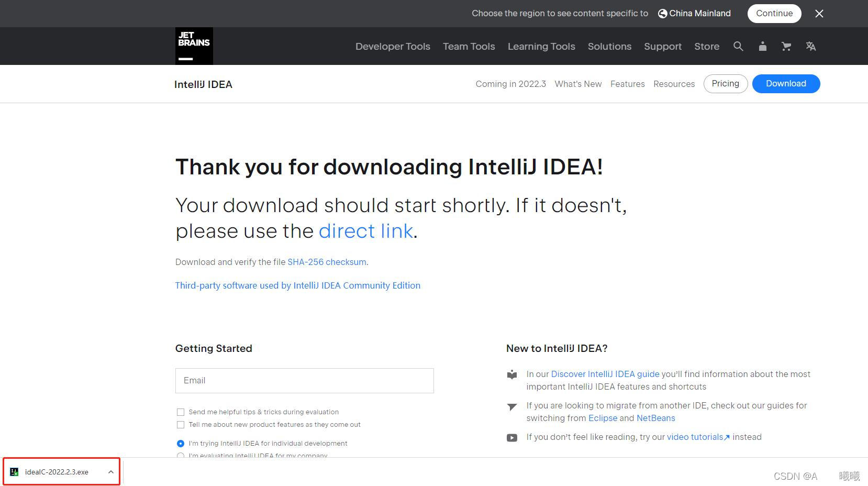Open Third-party software Community Edition link

tap(298, 285)
